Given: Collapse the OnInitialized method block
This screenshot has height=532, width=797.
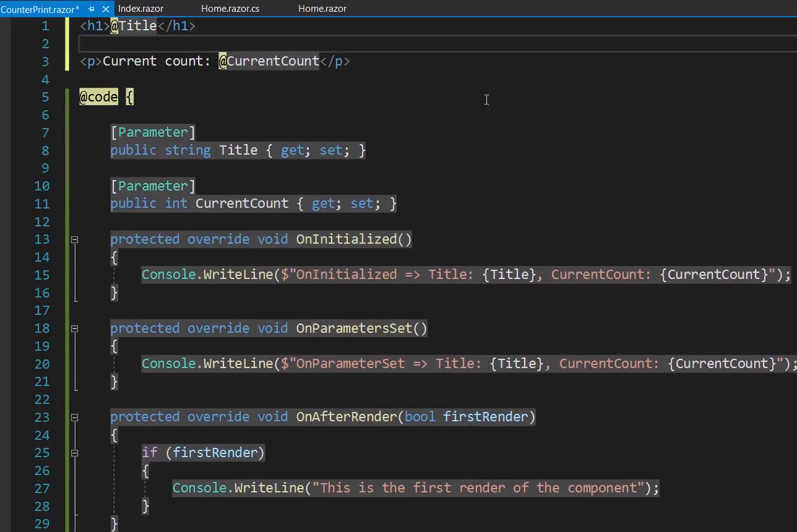Looking at the screenshot, I should [x=74, y=239].
